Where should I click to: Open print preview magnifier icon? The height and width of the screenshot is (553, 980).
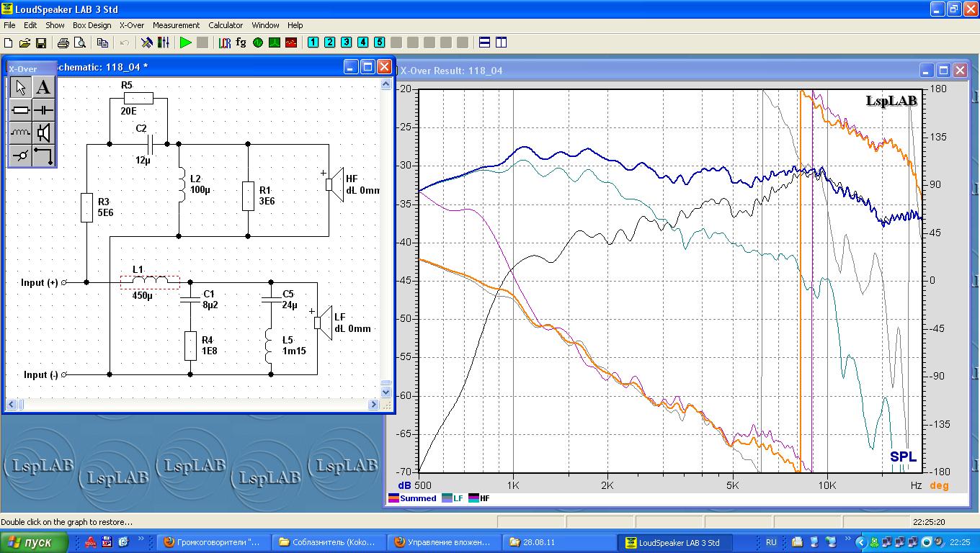(x=79, y=42)
